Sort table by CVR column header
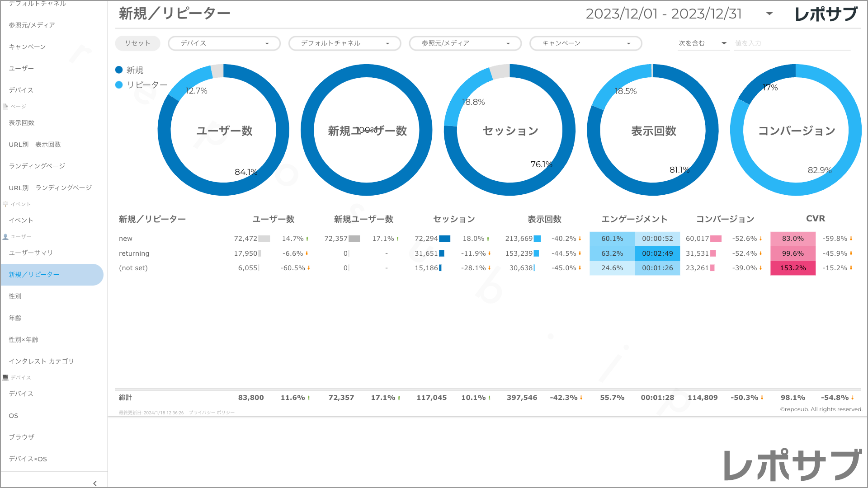The width and height of the screenshot is (868, 488). [815, 219]
